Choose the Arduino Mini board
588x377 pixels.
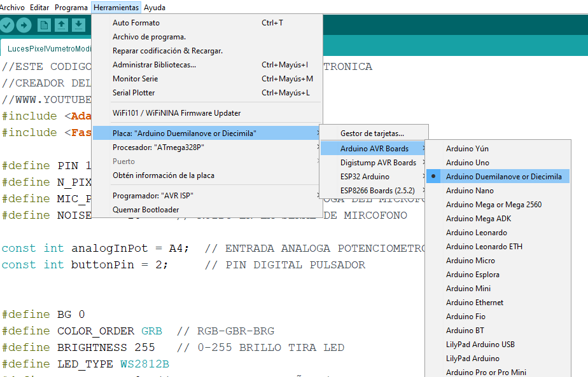pos(498,289)
